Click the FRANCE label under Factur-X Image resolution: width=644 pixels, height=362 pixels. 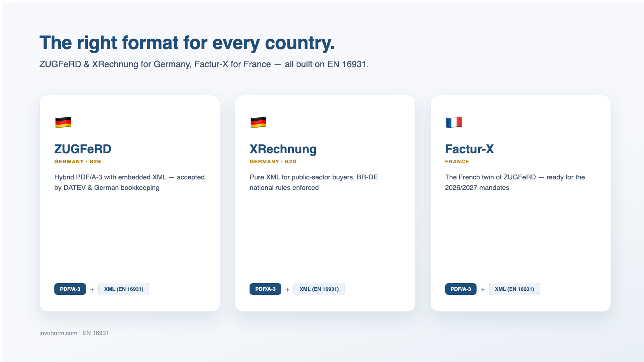tap(457, 162)
